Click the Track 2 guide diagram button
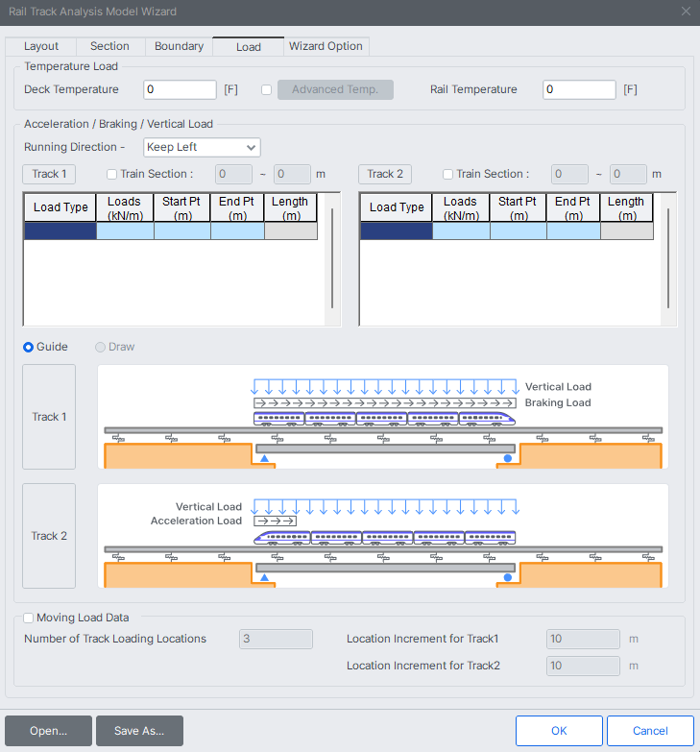 [x=49, y=536]
